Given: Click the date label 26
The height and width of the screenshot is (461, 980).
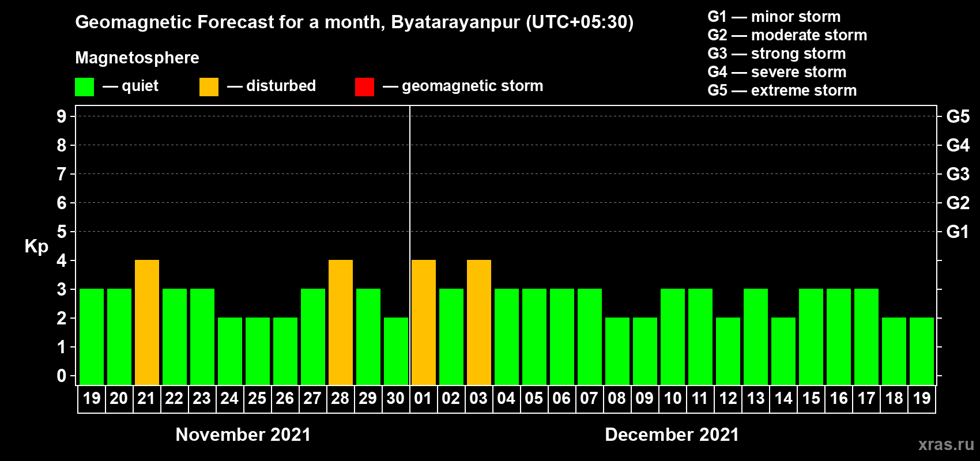Looking at the screenshot, I should [x=285, y=399].
